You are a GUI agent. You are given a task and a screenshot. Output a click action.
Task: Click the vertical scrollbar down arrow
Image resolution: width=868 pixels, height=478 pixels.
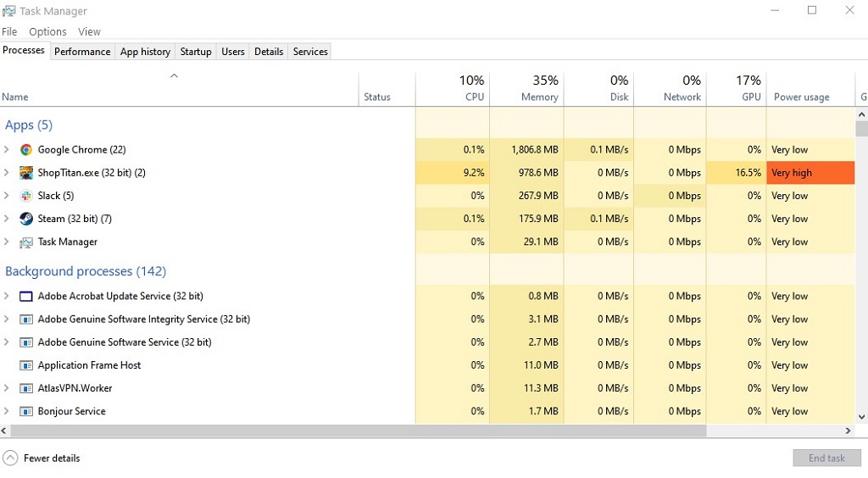pos(861,417)
